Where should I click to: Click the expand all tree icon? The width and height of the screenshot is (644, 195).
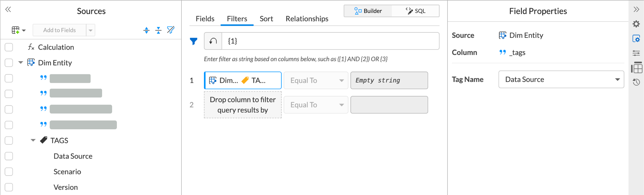click(146, 30)
